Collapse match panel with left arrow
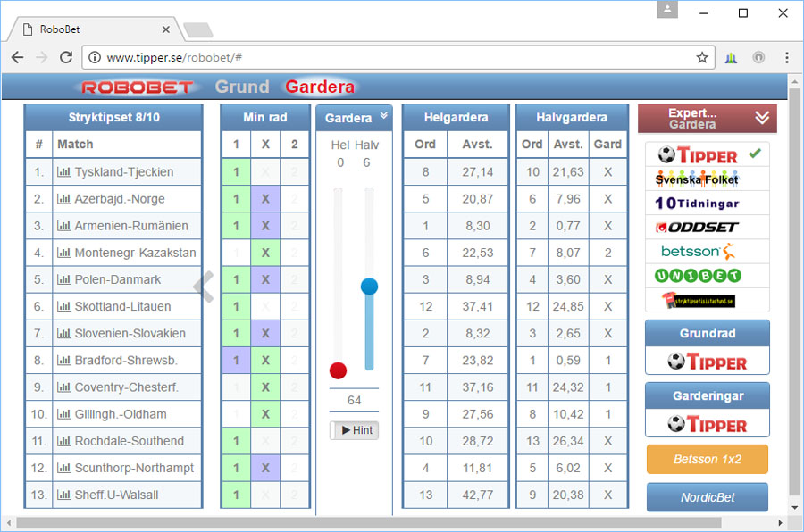 tap(204, 287)
